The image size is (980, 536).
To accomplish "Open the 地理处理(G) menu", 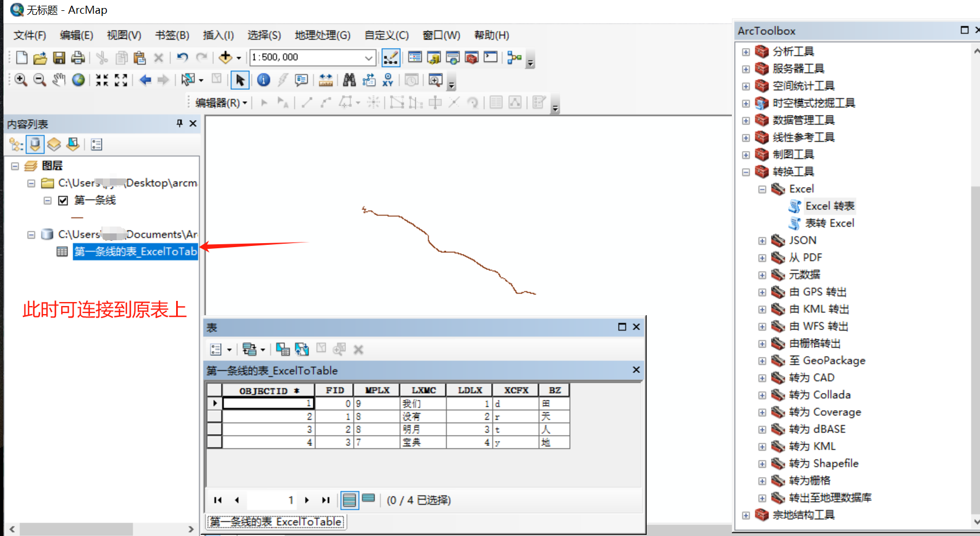I will click(x=322, y=35).
